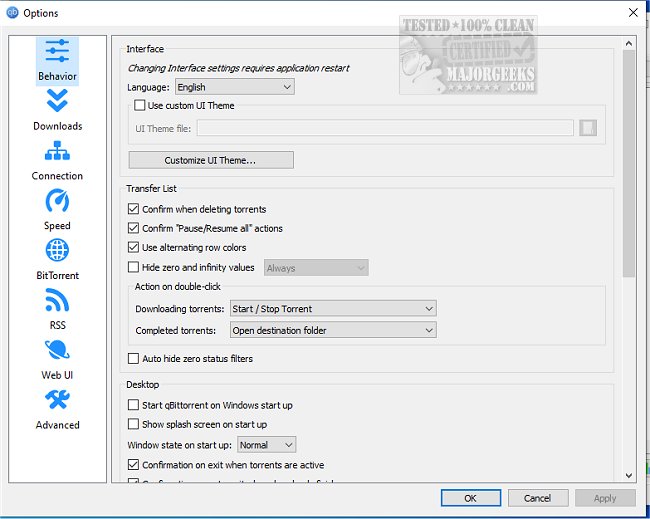Image resolution: width=650 pixels, height=519 pixels.
Task: Switch to the Advanced label tab
Action: (x=57, y=425)
